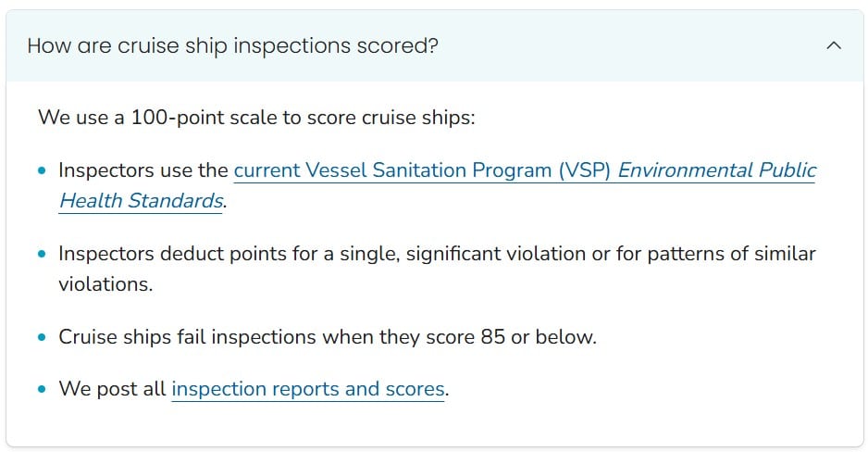Click the italic 'Health Standards' link text
This screenshot has height=452, width=868.
[x=141, y=200]
